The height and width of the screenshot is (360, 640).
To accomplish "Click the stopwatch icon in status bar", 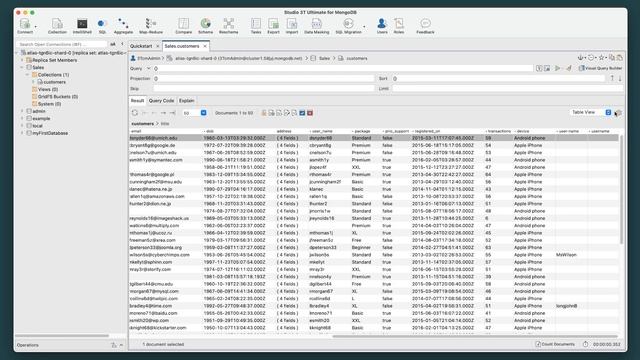I will tap(585, 344).
